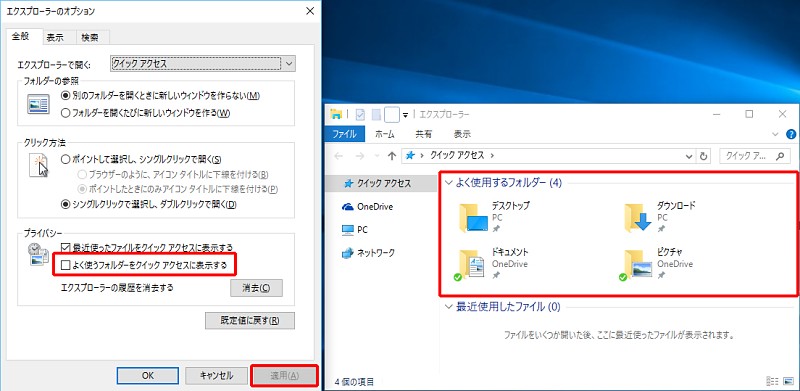Screen dimensions: 800x391
Task: Close the エクスプローラーのオプション dialog
Action: [x=309, y=11]
